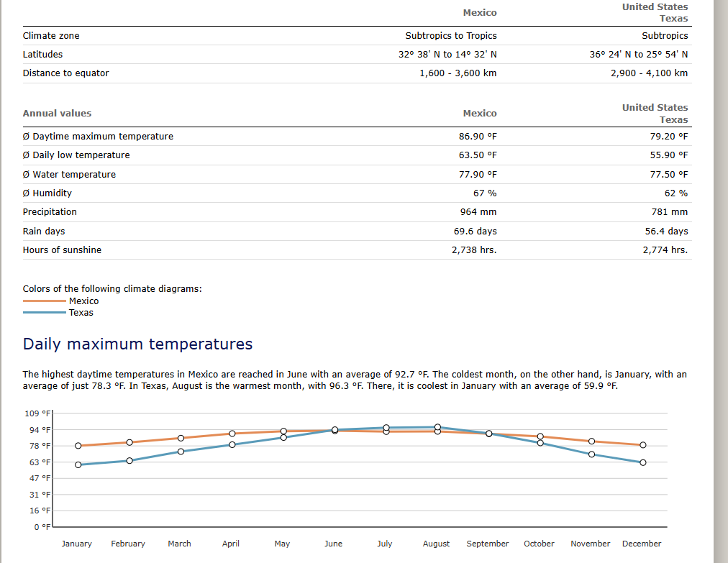
Task: Click Mexico's October data point
Action: pos(540,436)
